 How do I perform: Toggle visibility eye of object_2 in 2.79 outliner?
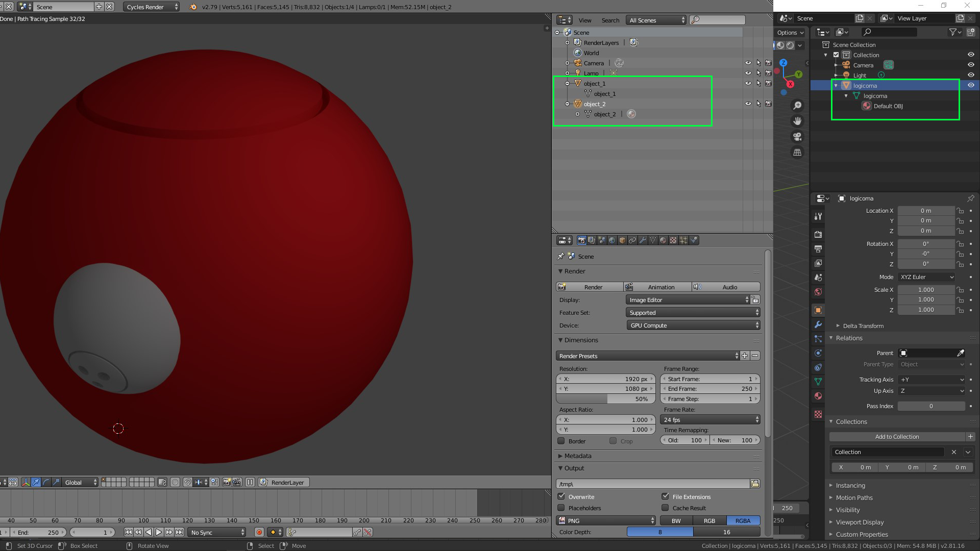click(x=748, y=104)
